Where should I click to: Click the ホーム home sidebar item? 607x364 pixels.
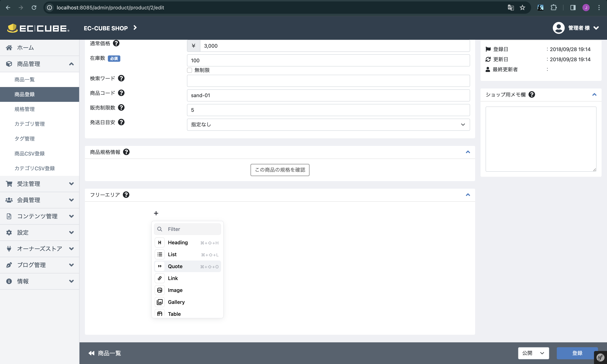click(40, 48)
